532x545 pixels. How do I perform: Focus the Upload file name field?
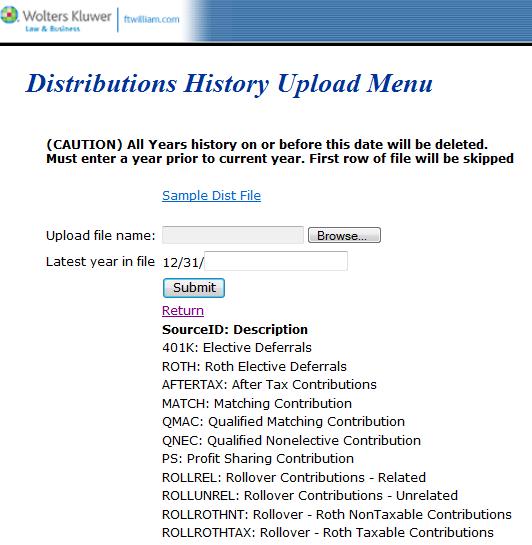pyautogui.click(x=233, y=235)
